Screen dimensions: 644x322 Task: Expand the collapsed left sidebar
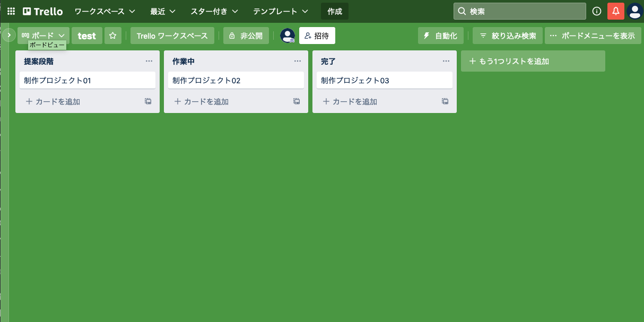[8, 36]
